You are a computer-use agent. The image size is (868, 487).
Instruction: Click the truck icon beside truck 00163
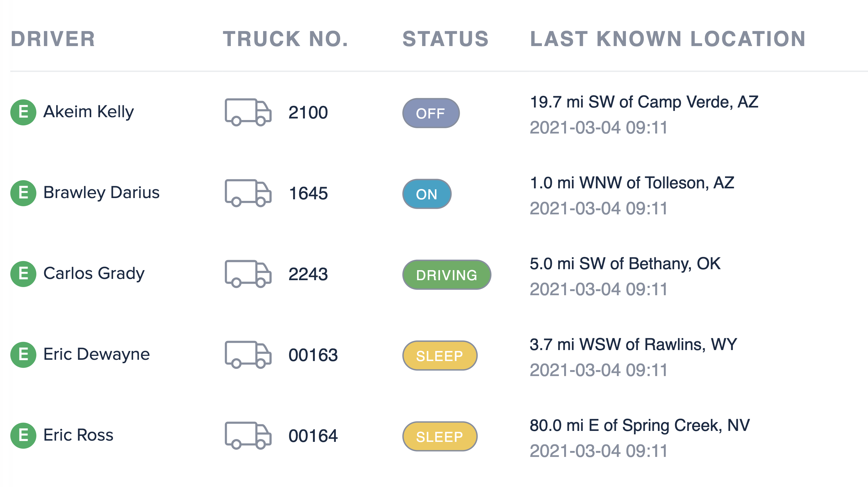(248, 355)
